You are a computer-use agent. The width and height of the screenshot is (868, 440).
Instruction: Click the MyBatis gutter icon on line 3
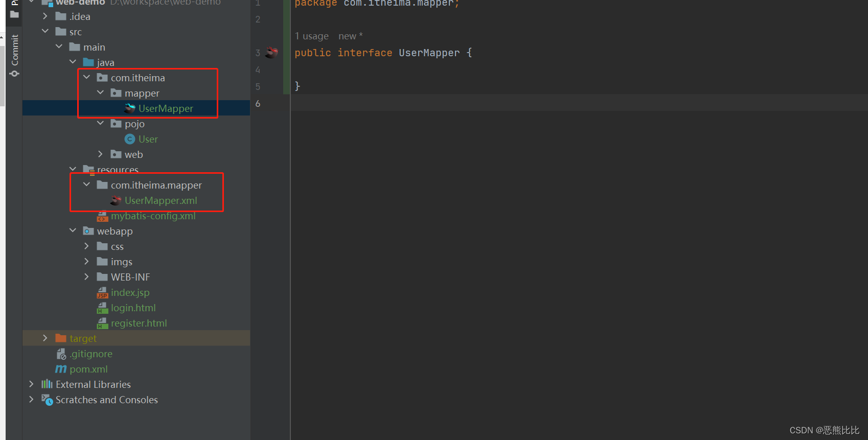click(271, 52)
